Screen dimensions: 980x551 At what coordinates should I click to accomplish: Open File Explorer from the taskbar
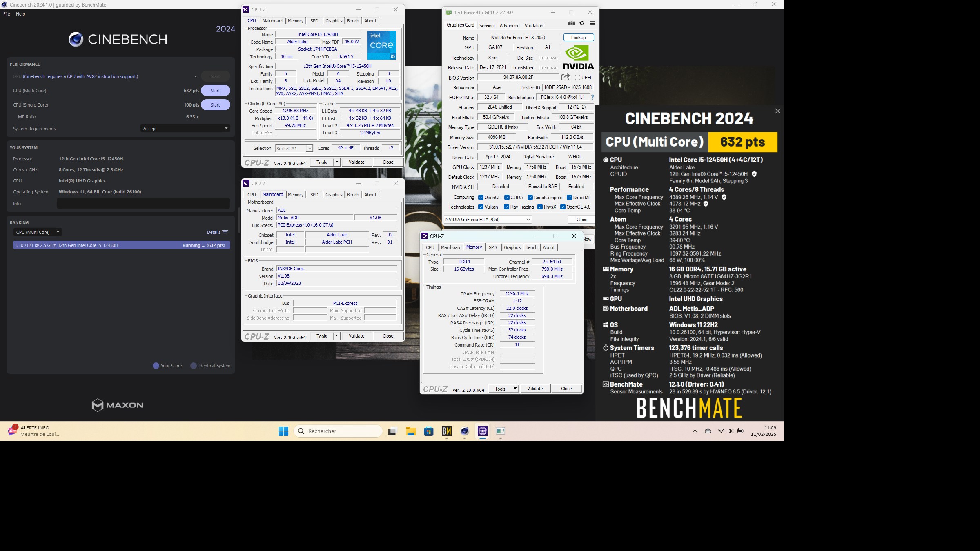pos(410,431)
